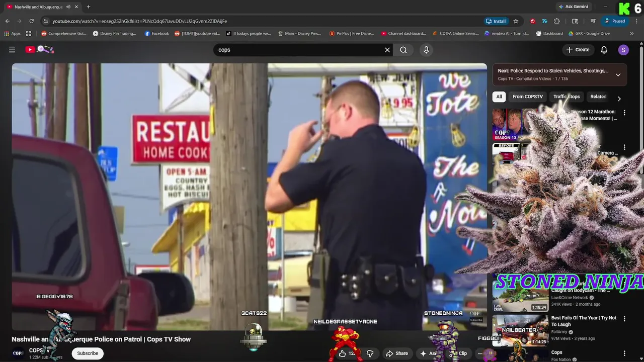Select the Related chip
Viewport: 644px width, 362px height.
[x=598, y=97]
